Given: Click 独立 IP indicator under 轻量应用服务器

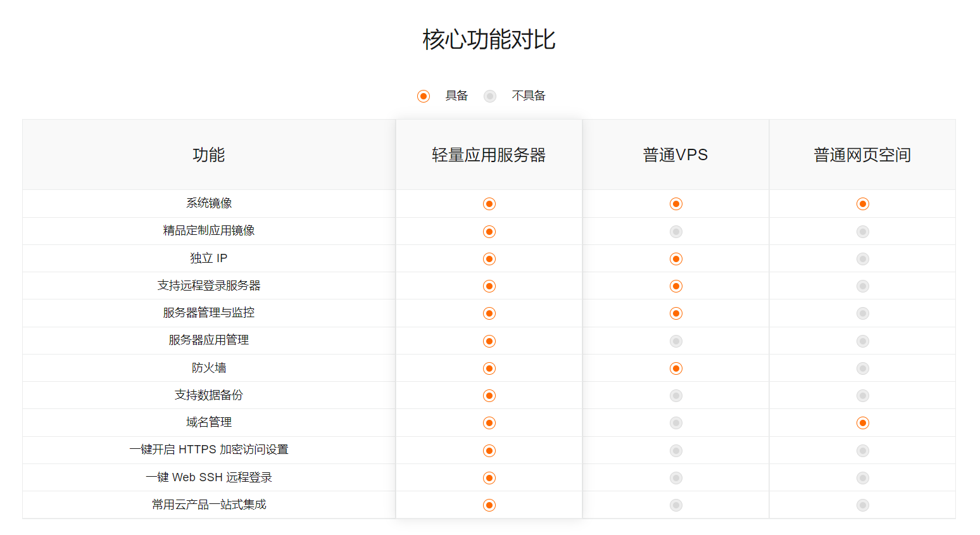Looking at the screenshot, I should [489, 259].
